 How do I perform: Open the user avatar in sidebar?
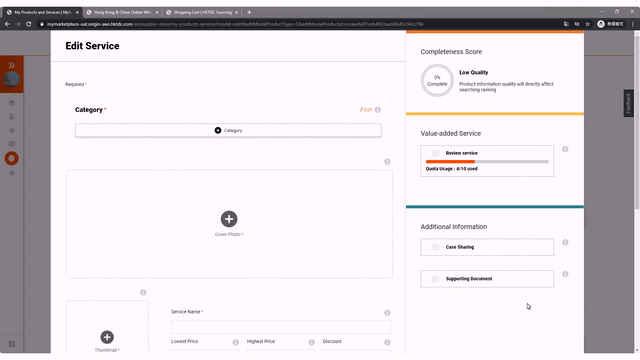click(11, 79)
